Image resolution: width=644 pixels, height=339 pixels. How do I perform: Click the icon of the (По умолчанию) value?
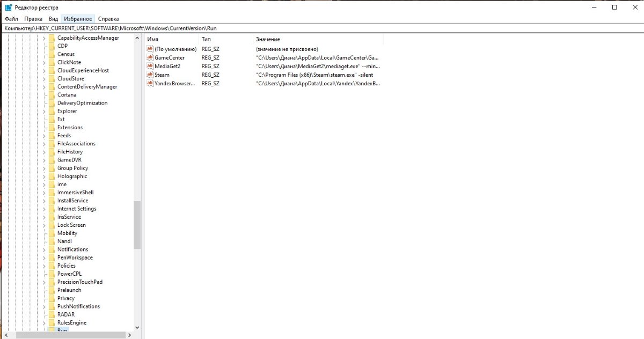click(150, 49)
